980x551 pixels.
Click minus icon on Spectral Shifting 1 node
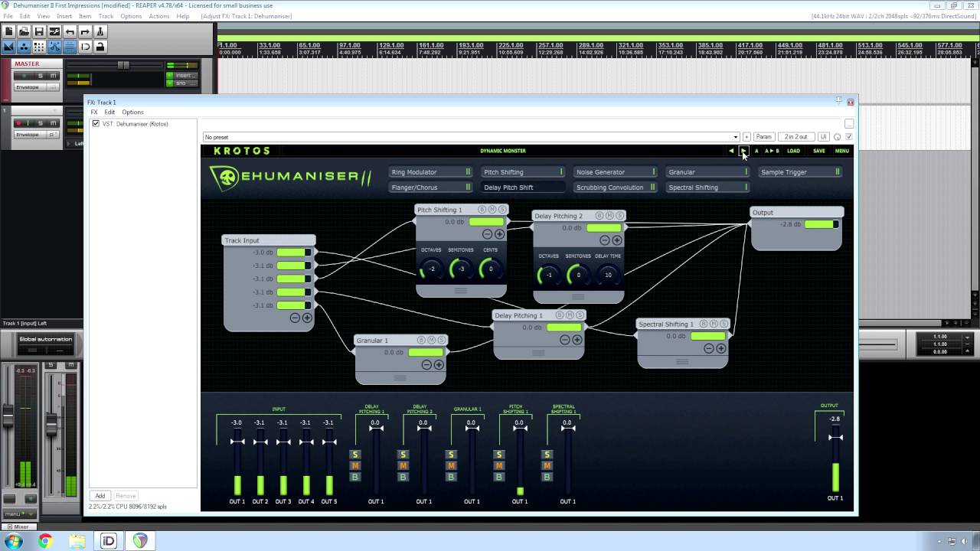[709, 348]
